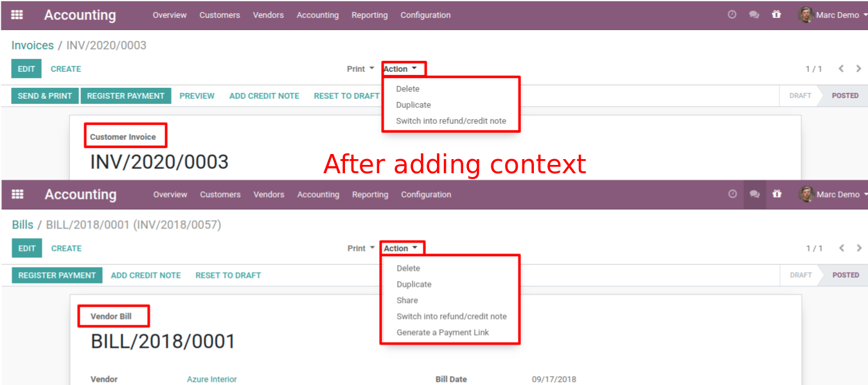The width and height of the screenshot is (868, 385).
Task: Go back to the Bills breadcrumb
Action: [22, 225]
